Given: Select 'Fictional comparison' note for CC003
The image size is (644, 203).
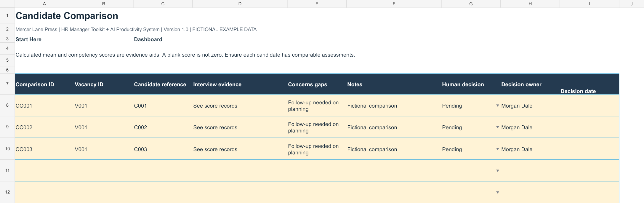Looking at the screenshot, I should click(x=394, y=149).
